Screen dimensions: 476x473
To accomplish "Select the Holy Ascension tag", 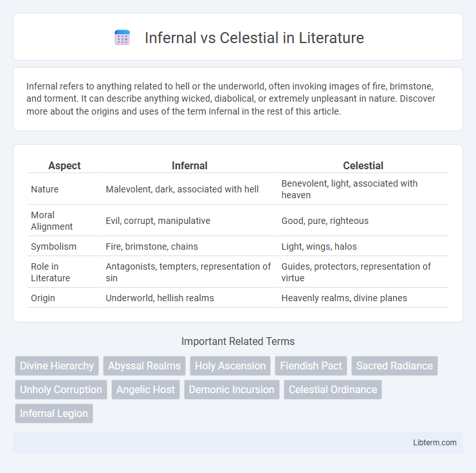I will click(x=230, y=366).
